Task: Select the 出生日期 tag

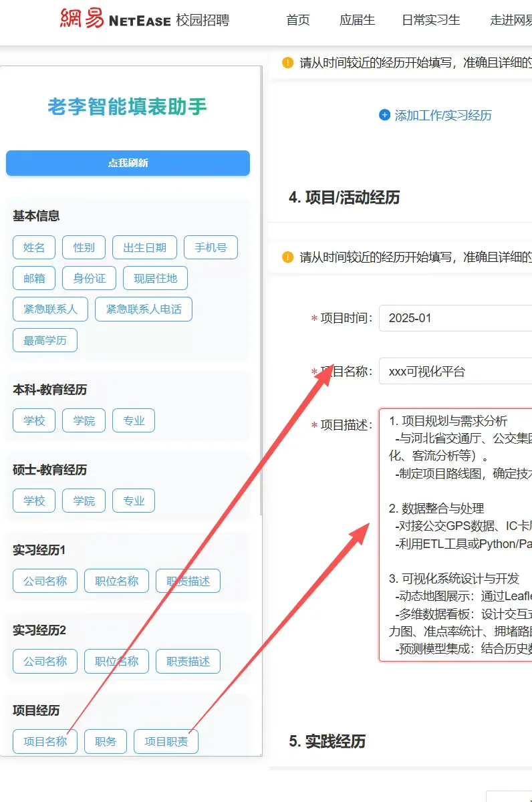Action: click(144, 247)
